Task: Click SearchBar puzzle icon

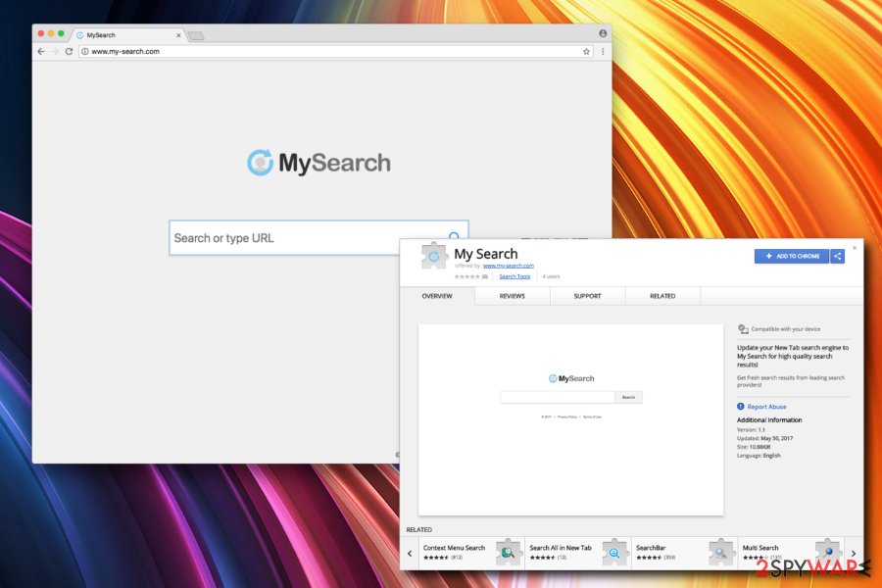Action: coord(721,553)
